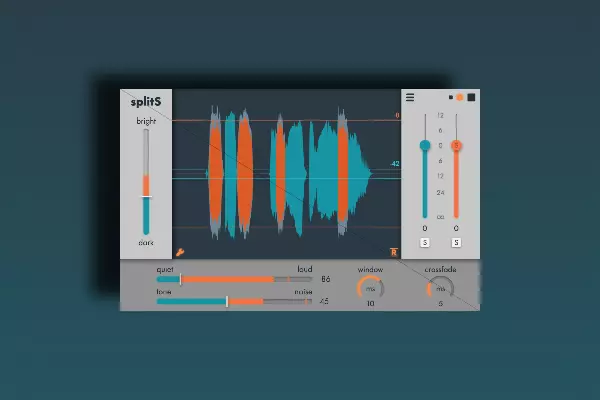600x400 pixels.
Task: Click the blue fader gain value 0
Action: tap(425, 229)
